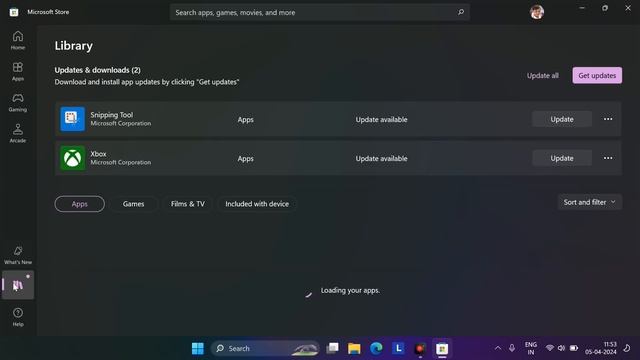Open the Gaming section in sidebar
This screenshot has height=360, width=640.
click(x=18, y=102)
